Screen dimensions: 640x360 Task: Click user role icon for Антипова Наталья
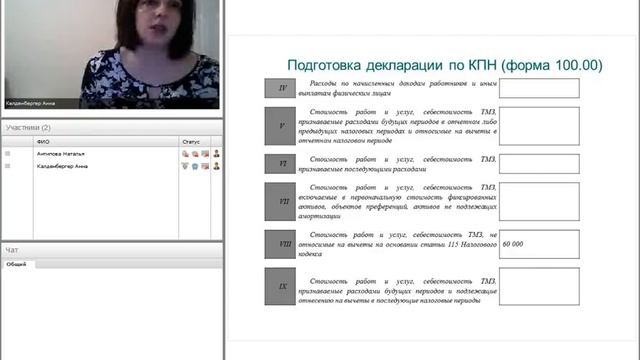click(216, 153)
